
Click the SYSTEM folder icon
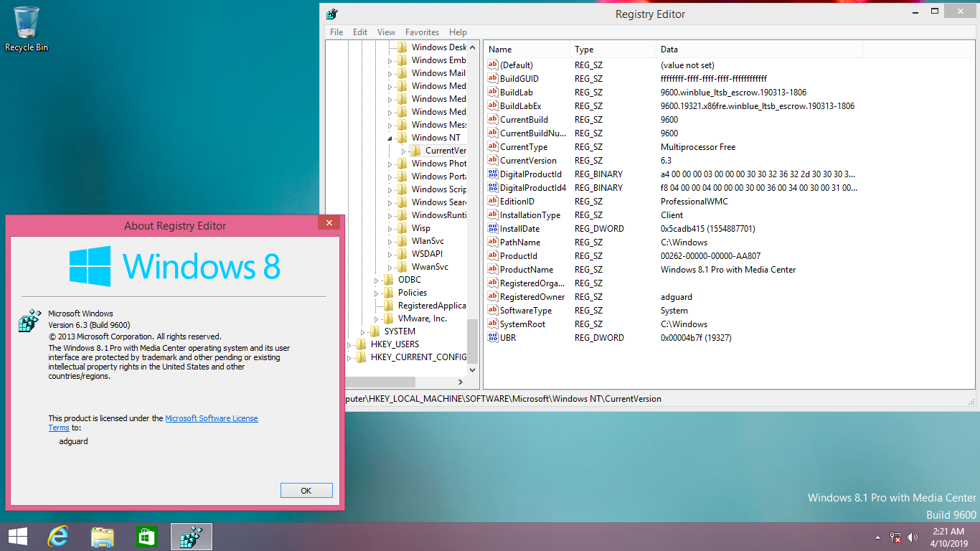click(x=374, y=331)
